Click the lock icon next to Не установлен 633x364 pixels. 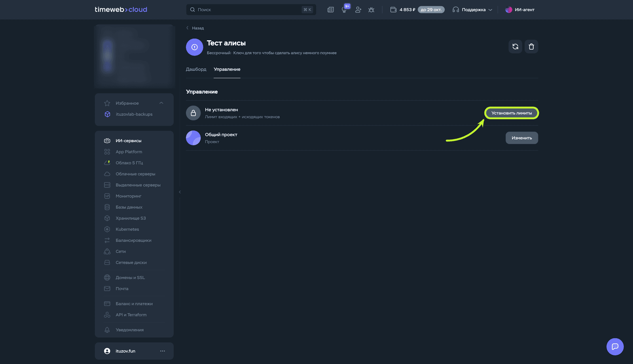(193, 113)
